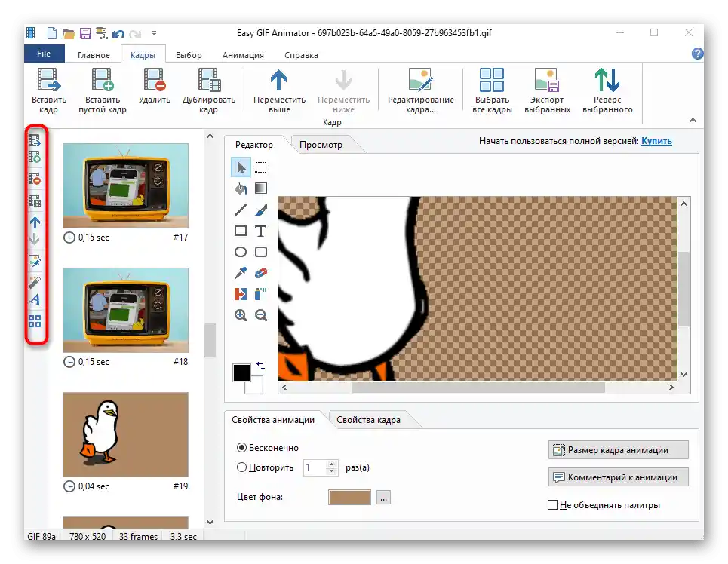Select the color replace tool
The width and height of the screenshot is (728, 564).
(x=241, y=294)
